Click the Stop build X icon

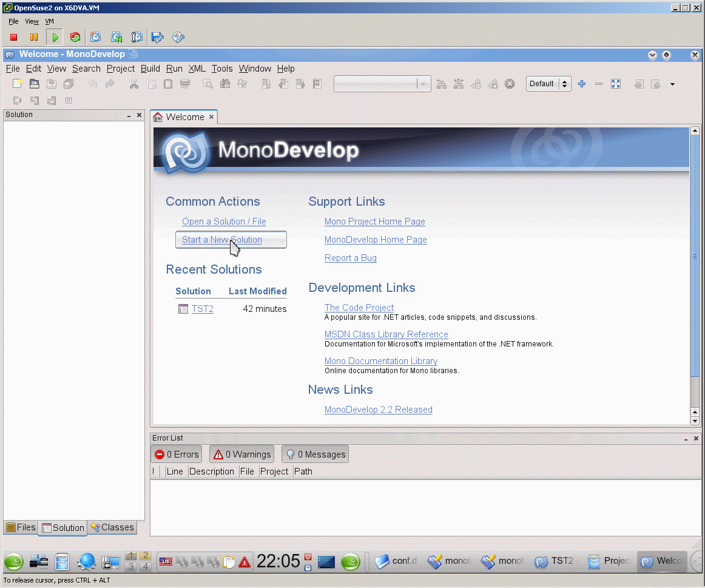(510, 84)
